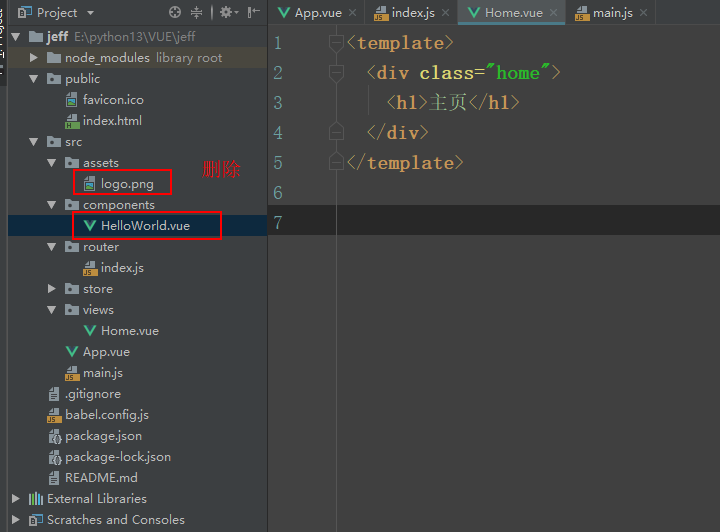Click the jeff project root name
720x532 pixels.
(x=57, y=37)
